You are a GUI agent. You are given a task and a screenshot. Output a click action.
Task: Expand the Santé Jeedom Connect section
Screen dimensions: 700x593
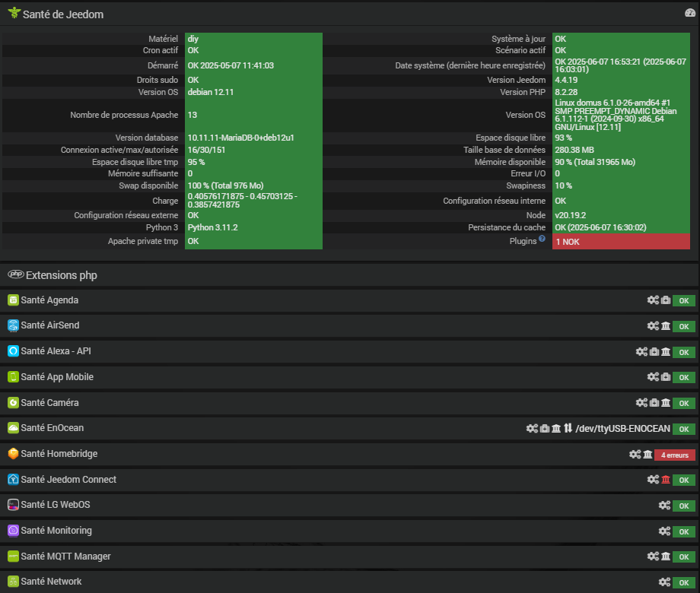(x=350, y=480)
